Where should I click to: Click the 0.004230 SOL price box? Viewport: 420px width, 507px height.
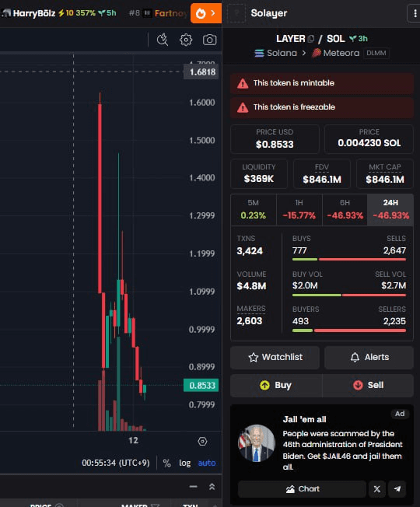tap(369, 139)
